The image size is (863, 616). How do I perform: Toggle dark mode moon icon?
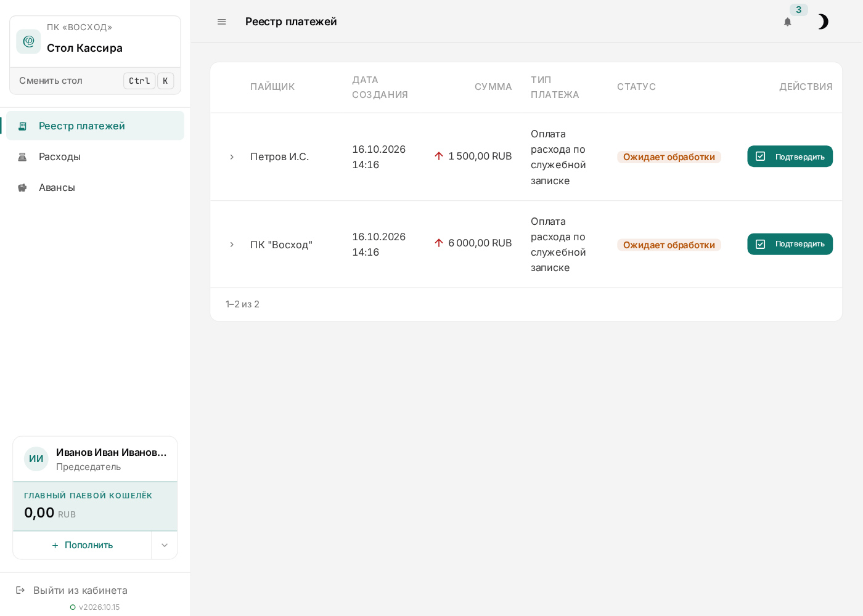click(823, 22)
